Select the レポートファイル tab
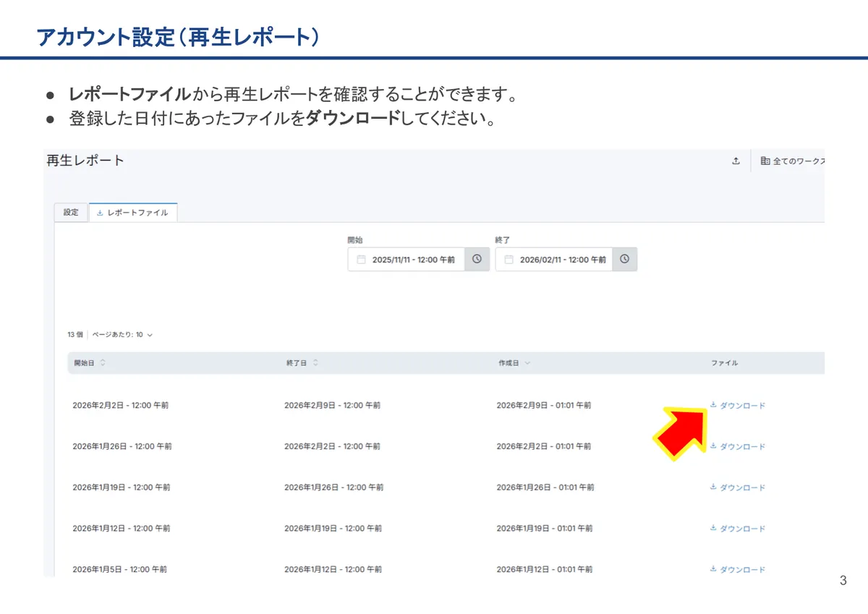 click(x=133, y=213)
